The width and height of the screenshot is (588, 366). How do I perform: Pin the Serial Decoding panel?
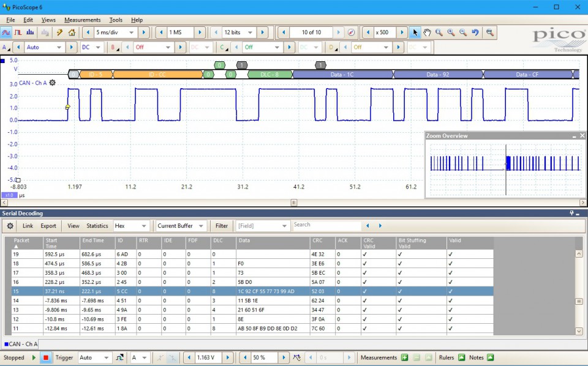(571, 213)
